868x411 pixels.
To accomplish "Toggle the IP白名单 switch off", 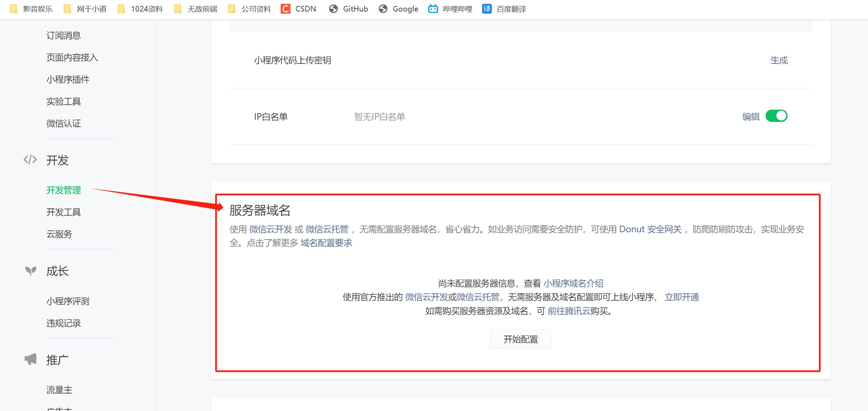I will (776, 116).
